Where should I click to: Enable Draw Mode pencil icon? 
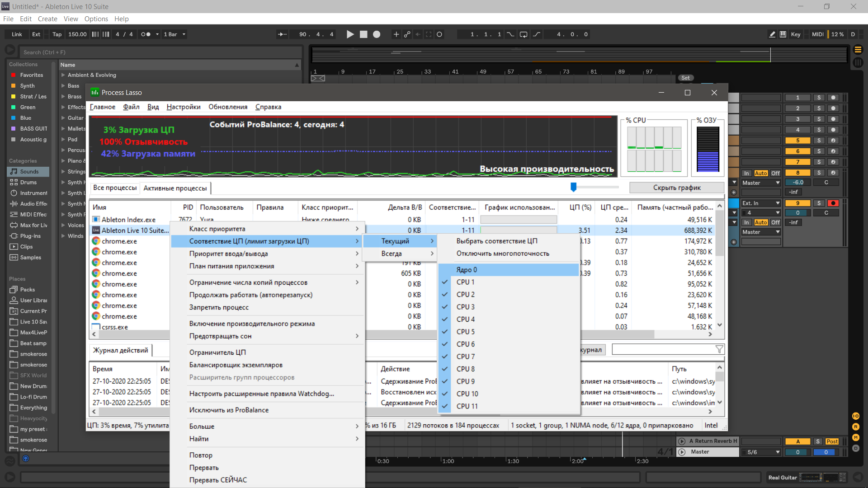(772, 34)
